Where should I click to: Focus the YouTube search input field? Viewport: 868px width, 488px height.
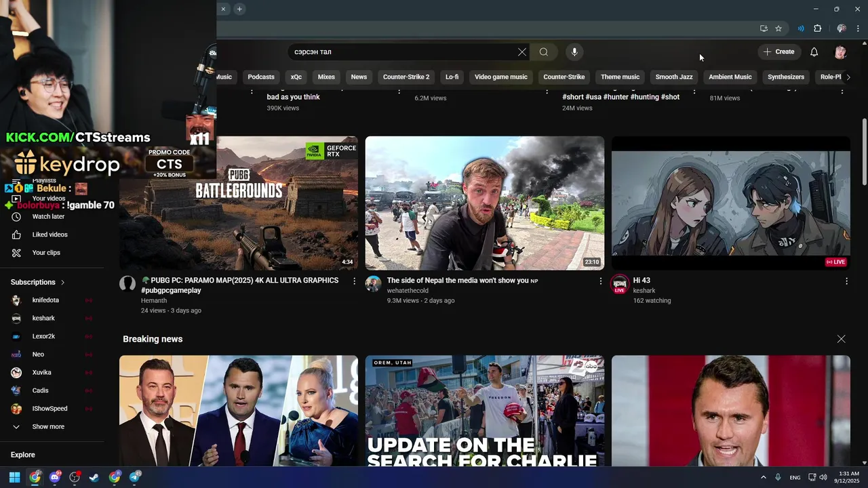tap(403, 52)
